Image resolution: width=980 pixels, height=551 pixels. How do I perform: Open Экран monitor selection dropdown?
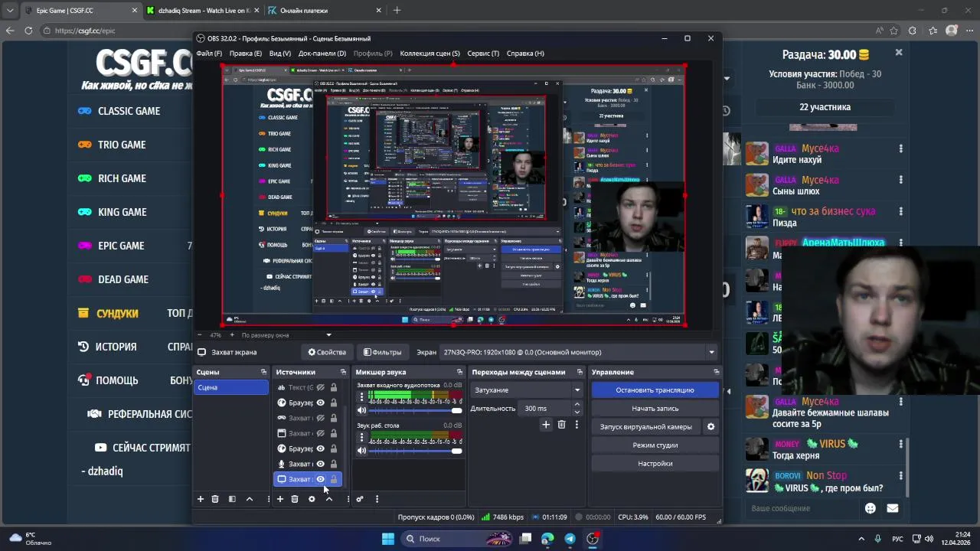[x=579, y=352]
